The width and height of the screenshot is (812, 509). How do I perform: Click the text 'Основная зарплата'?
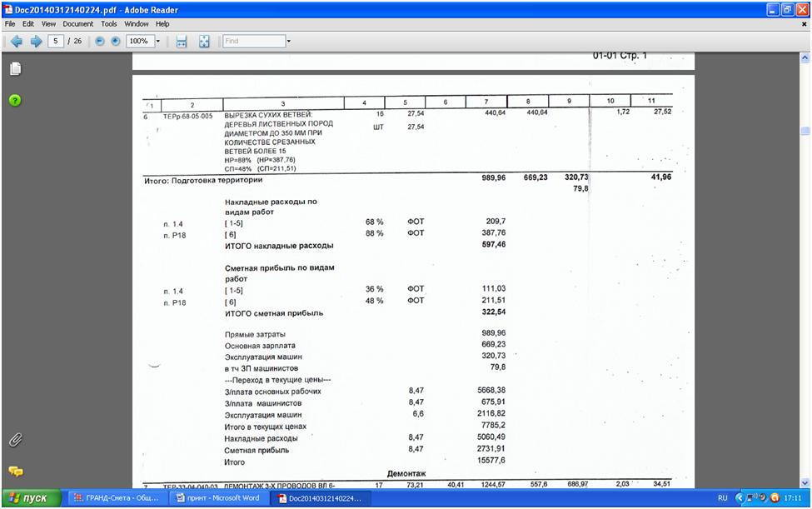[x=260, y=346]
